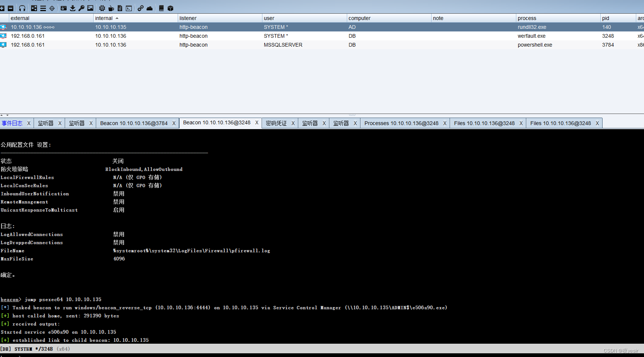644x357 pixels.
Task: Sort sessions by the process column header
Action: tap(558, 18)
